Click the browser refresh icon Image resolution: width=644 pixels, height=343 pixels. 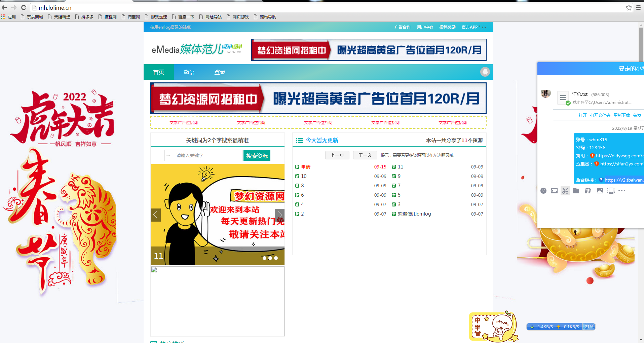pyautogui.click(x=23, y=7)
